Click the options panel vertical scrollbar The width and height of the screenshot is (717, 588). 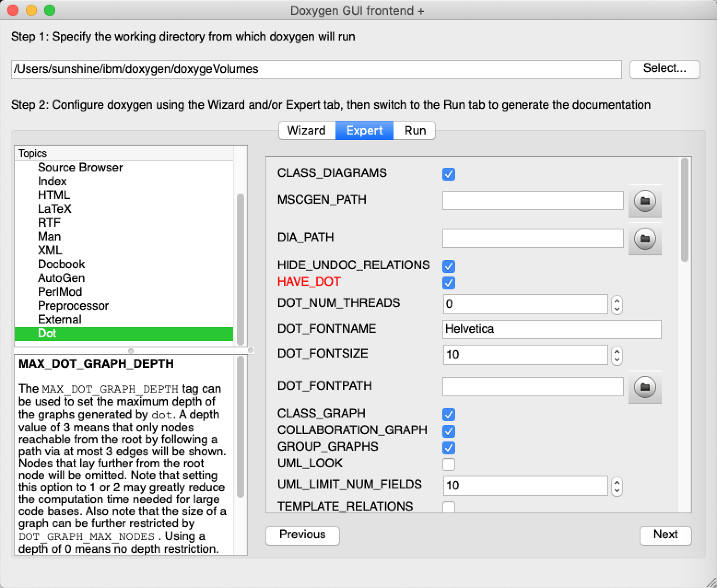point(685,210)
